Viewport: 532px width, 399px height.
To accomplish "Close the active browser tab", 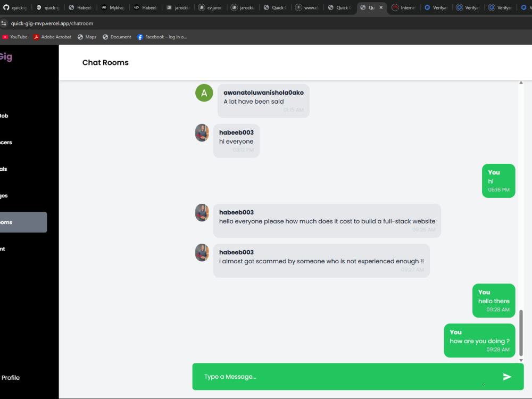I will (381, 7).
